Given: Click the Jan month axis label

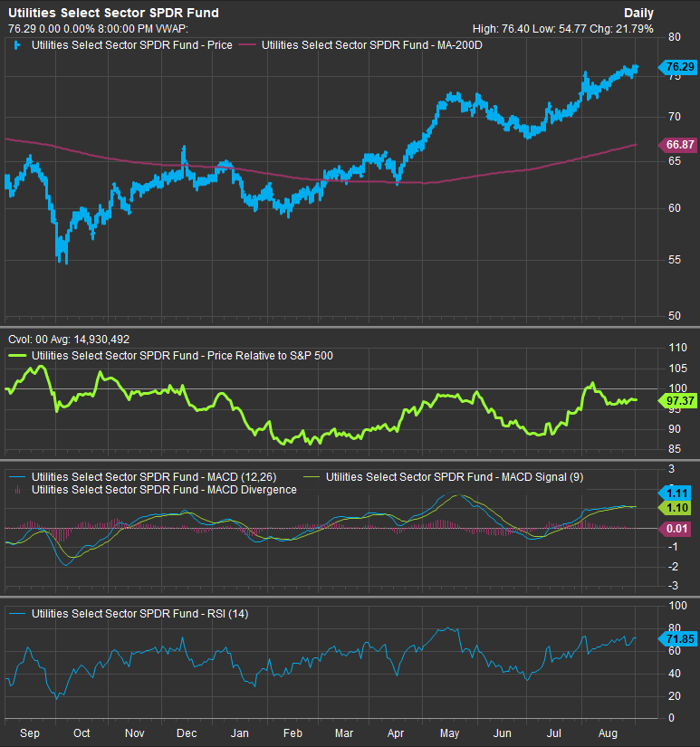Looking at the screenshot, I should coord(239,733).
